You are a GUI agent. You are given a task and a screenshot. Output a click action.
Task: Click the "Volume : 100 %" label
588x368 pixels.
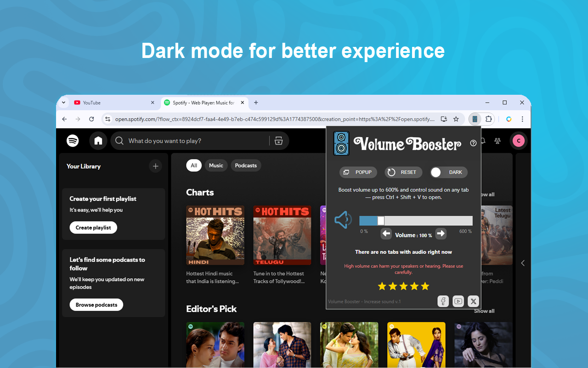413,235
